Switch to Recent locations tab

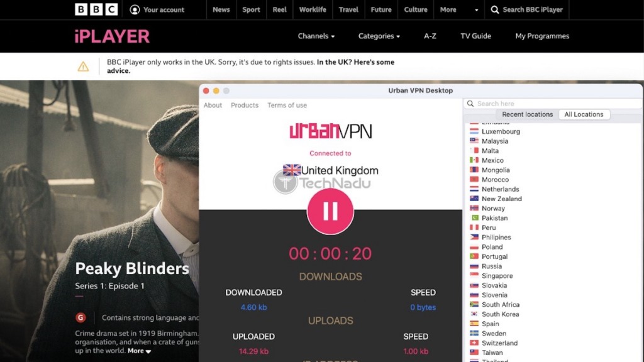click(528, 114)
